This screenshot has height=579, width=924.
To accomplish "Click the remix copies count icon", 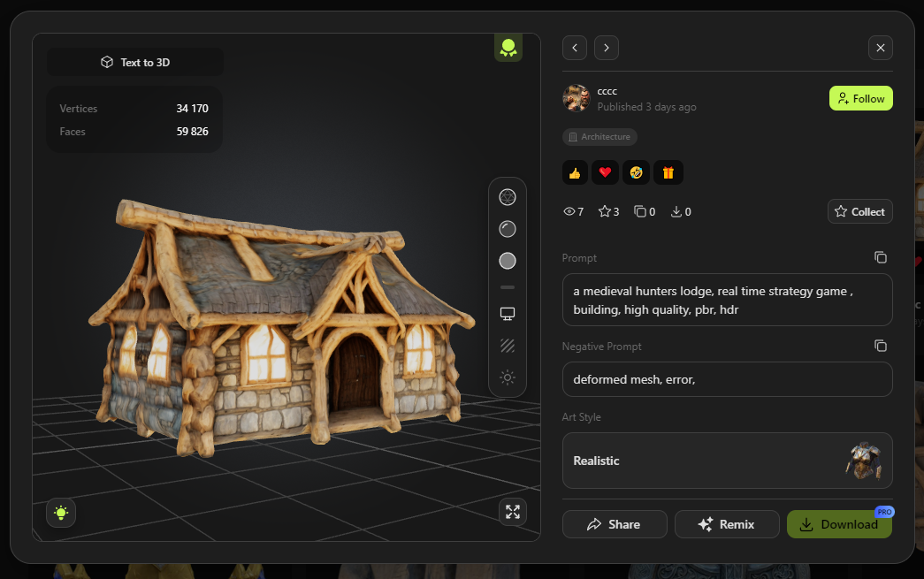I will [x=640, y=211].
